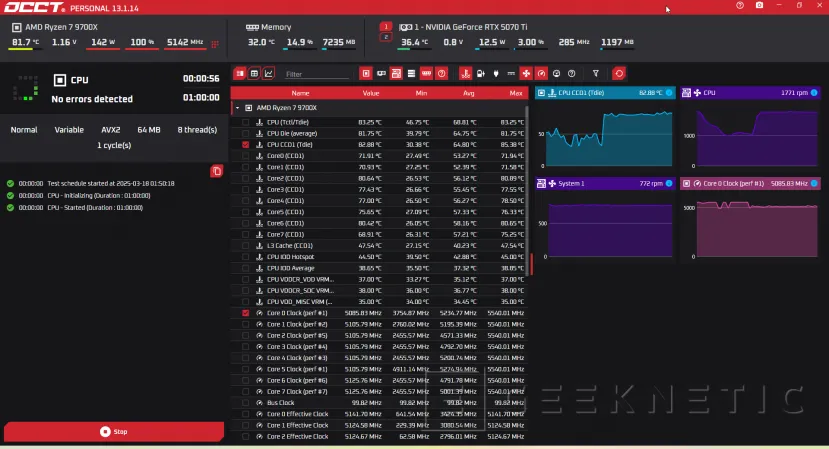Take a screenshot with camera icon
The width and height of the screenshot is (829, 449).
pyautogui.click(x=759, y=5)
